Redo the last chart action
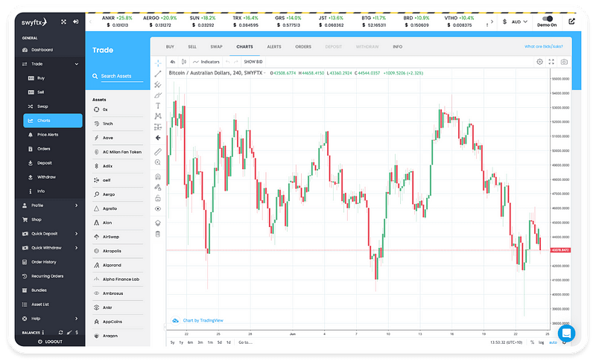This screenshot has height=364, width=596. click(236, 62)
